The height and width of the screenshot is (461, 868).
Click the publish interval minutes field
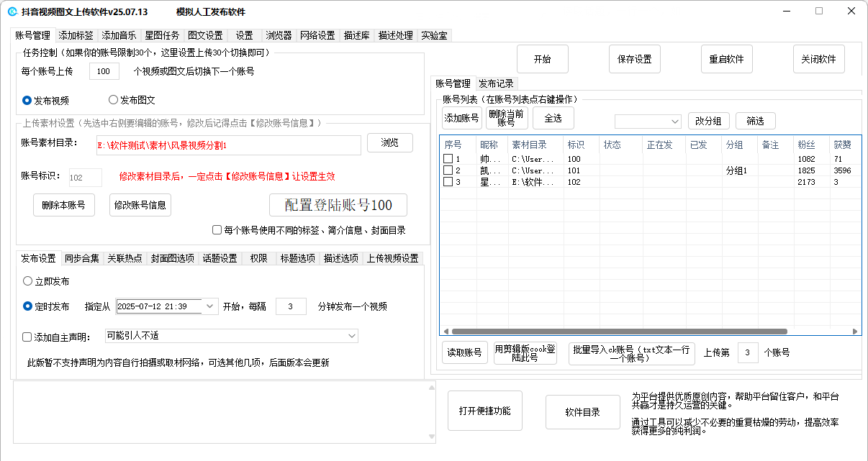(291, 306)
